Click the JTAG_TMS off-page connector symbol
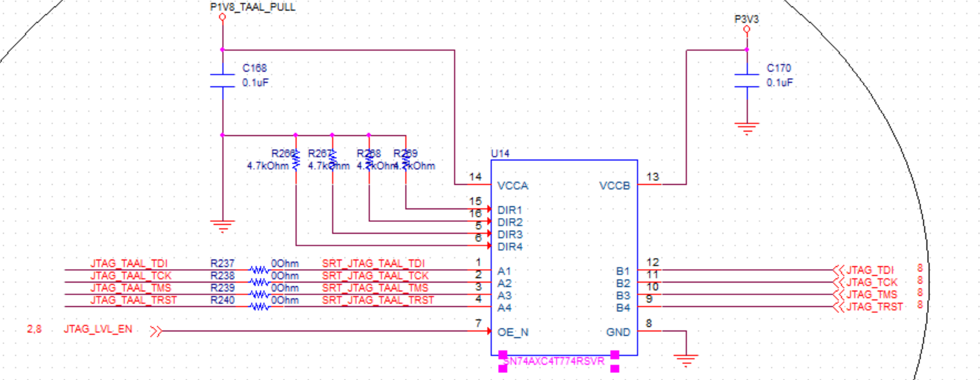The width and height of the screenshot is (980, 380). [x=838, y=294]
